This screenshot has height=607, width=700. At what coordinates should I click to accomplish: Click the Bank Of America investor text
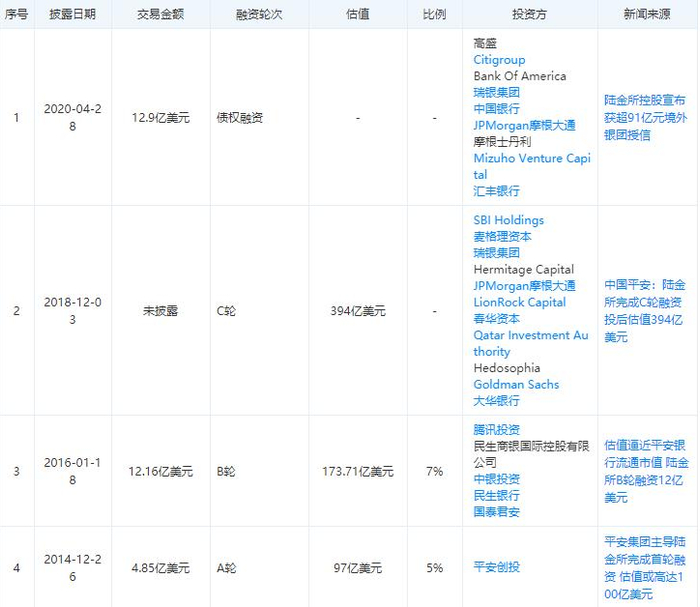(520, 76)
